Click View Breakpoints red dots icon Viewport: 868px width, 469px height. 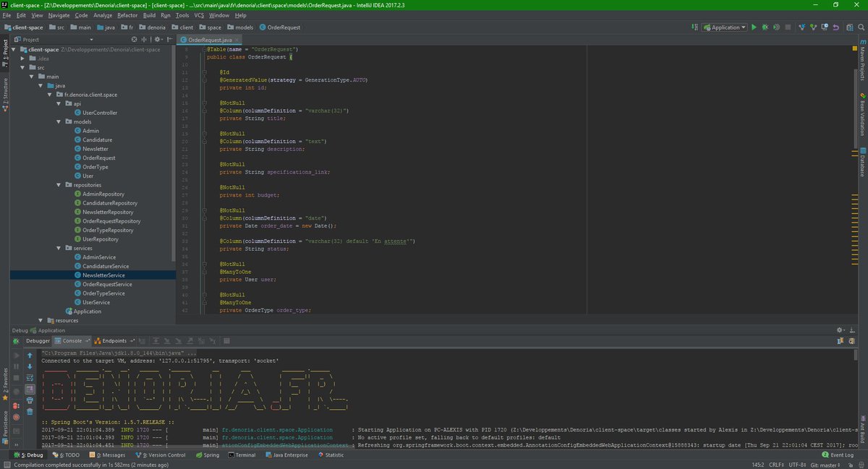click(x=16, y=405)
